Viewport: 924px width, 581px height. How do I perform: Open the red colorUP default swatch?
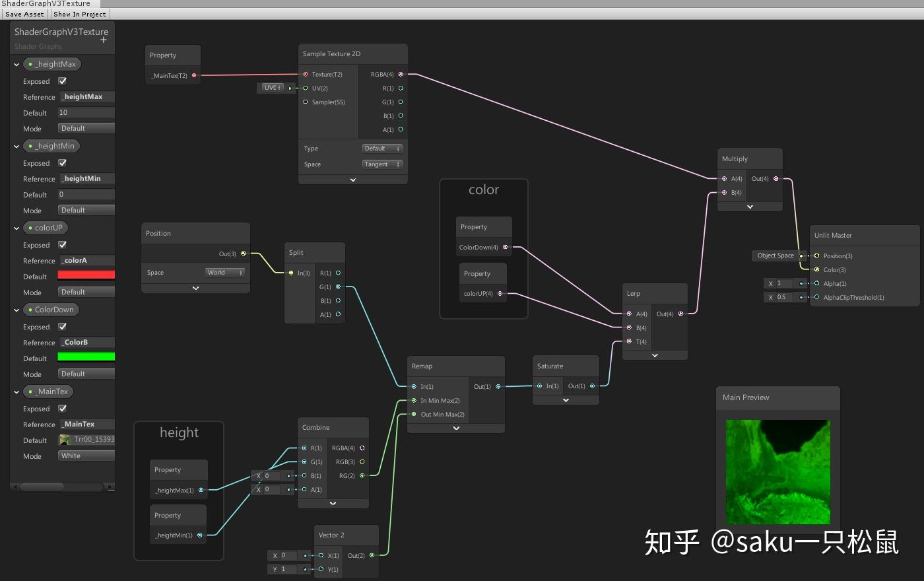click(86, 275)
